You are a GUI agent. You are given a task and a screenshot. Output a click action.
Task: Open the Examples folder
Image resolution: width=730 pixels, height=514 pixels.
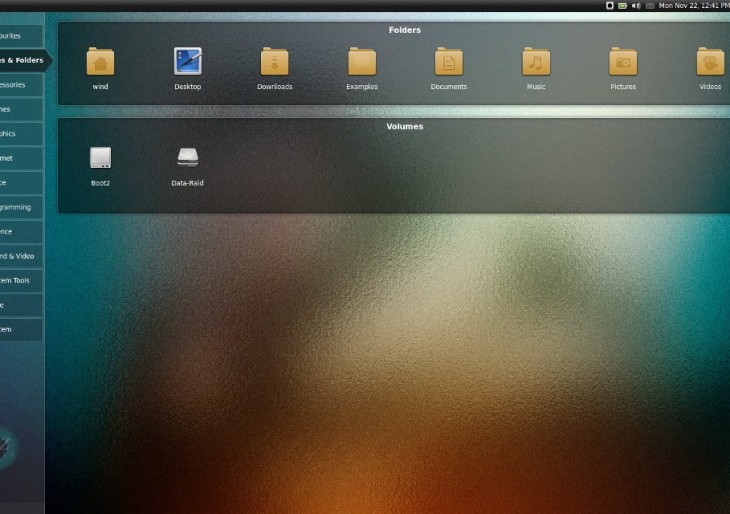[362, 68]
